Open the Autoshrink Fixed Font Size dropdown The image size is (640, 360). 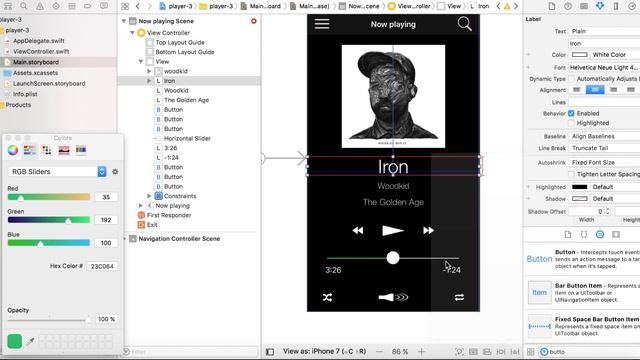click(x=604, y=162)
